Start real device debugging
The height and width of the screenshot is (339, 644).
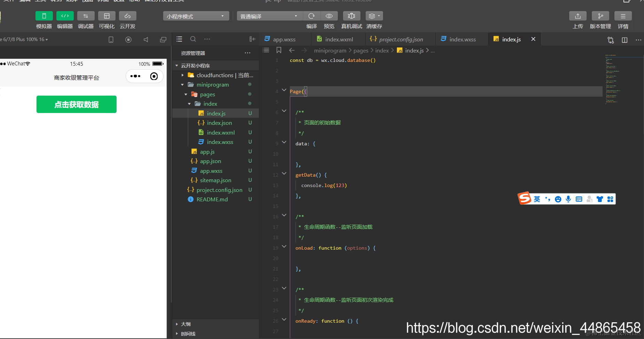351,16
